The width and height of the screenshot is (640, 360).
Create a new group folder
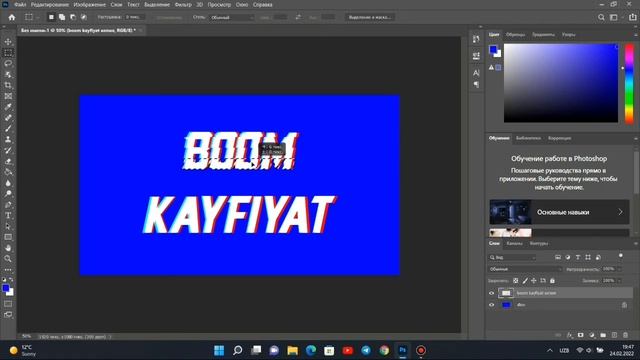point(603,335)
